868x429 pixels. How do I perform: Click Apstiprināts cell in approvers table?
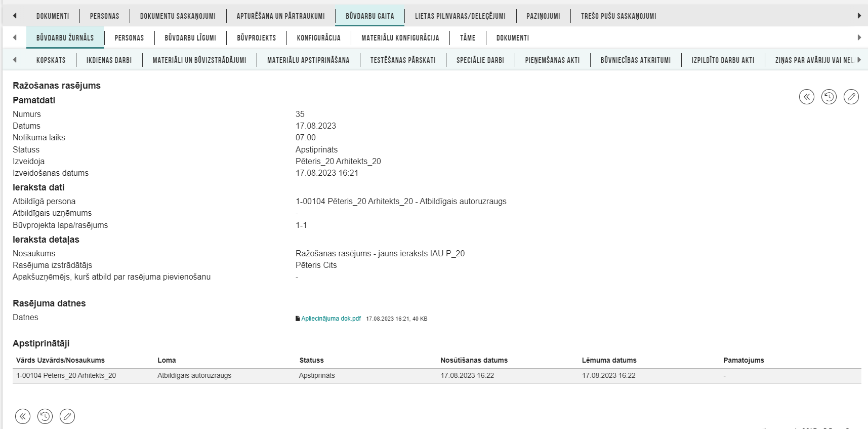317,375
